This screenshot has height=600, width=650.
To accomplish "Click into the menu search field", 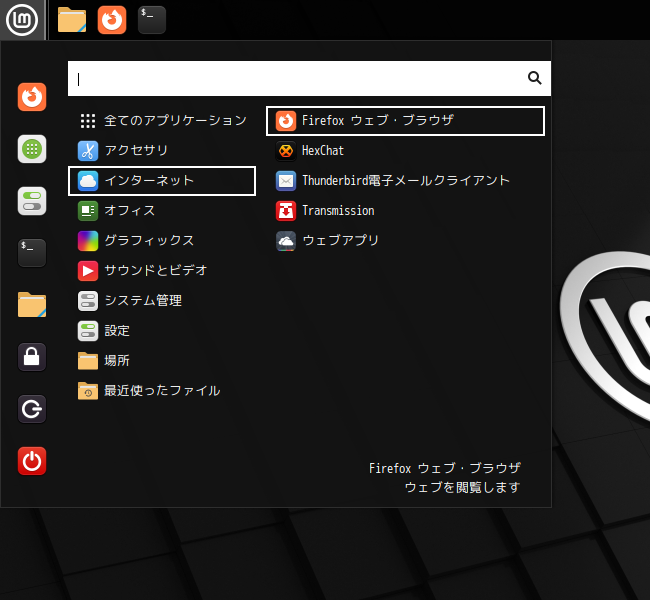I will pos(309,78).
